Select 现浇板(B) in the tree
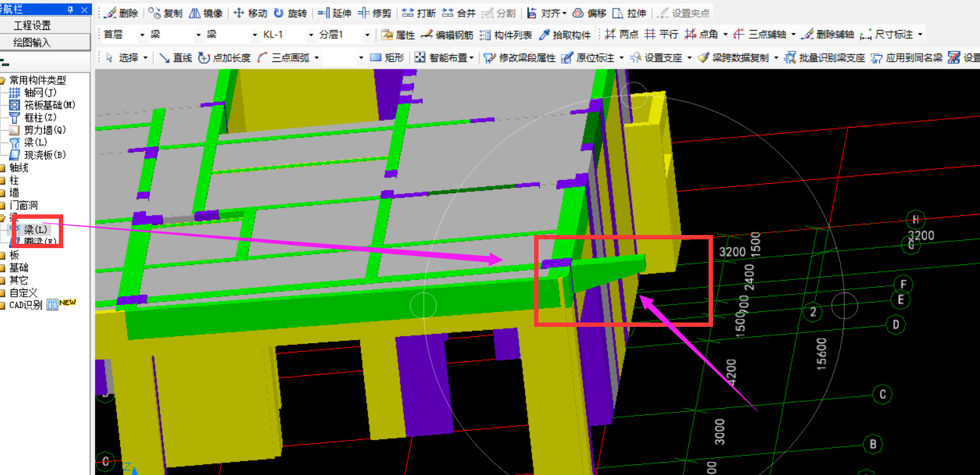The width and height of the screenshot is (980, 475). [x=38, y=155]
